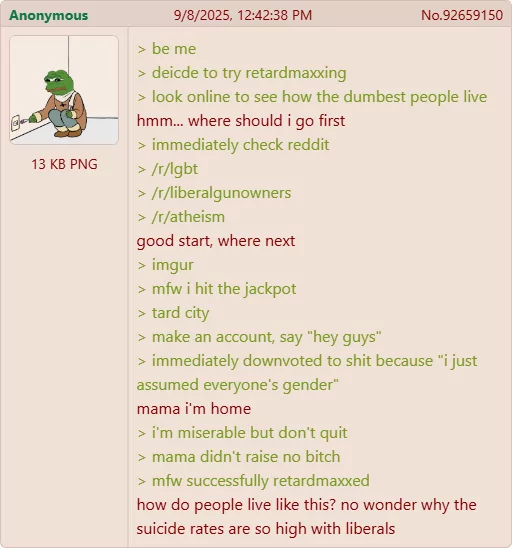Click the line "good start, where next"

point(216,241)
